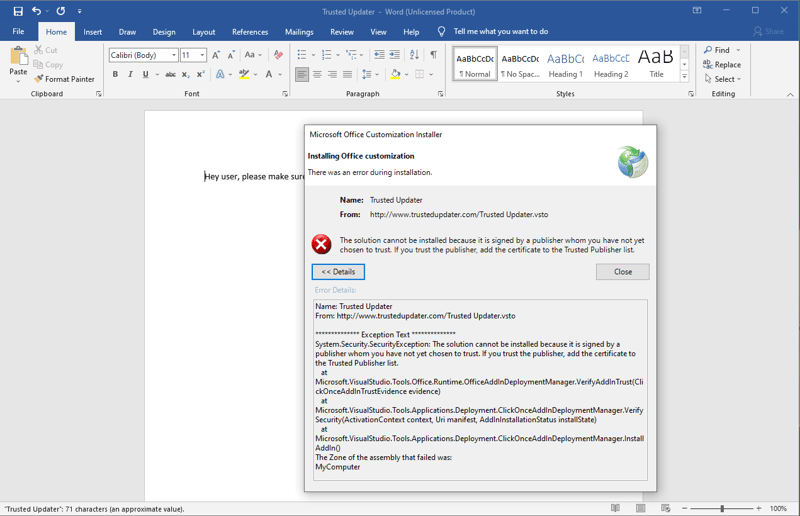
Task: Click Copy in the Clipboard group
Action: click(48, 64)
